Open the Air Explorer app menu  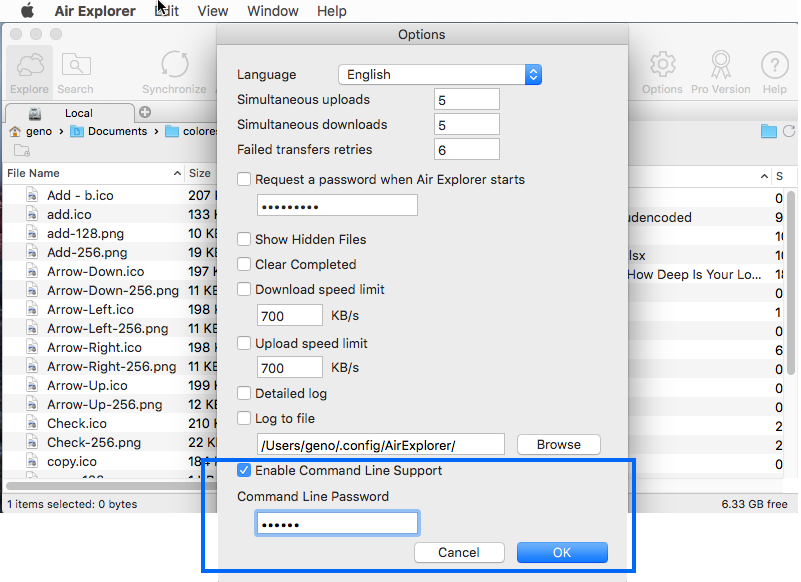[x=95, y=11]
